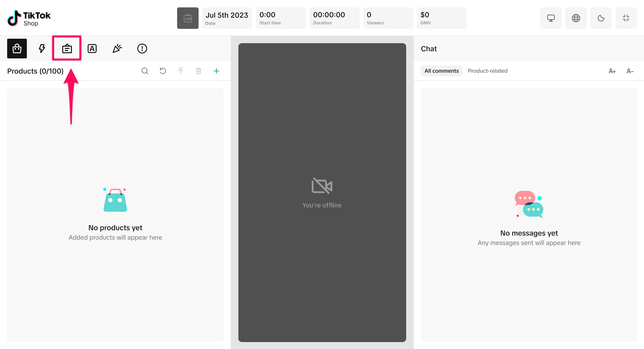This screenshot has height=349, width=644.
Task: Delete products with trash icon
Action: 199,71
